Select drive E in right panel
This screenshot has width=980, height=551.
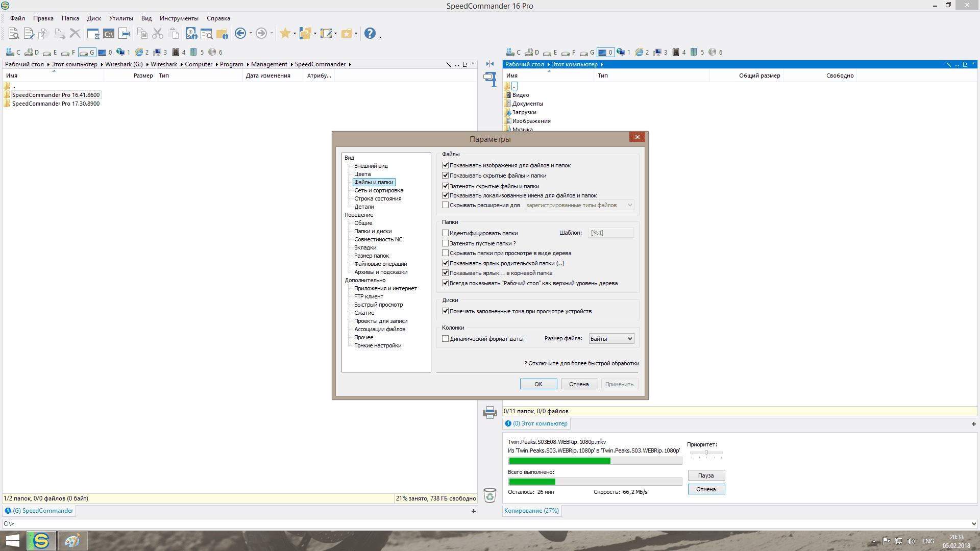click(x=550, y=52)
